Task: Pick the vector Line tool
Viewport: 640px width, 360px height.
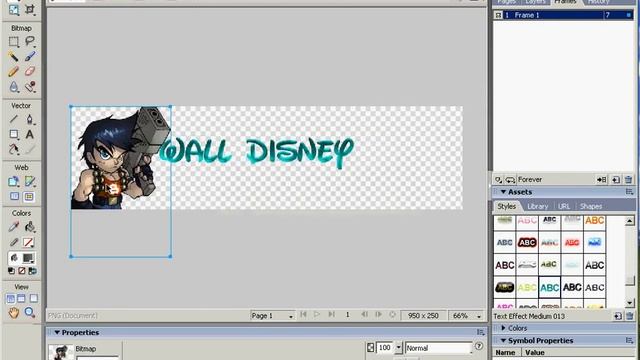Action: coord(13,119)
